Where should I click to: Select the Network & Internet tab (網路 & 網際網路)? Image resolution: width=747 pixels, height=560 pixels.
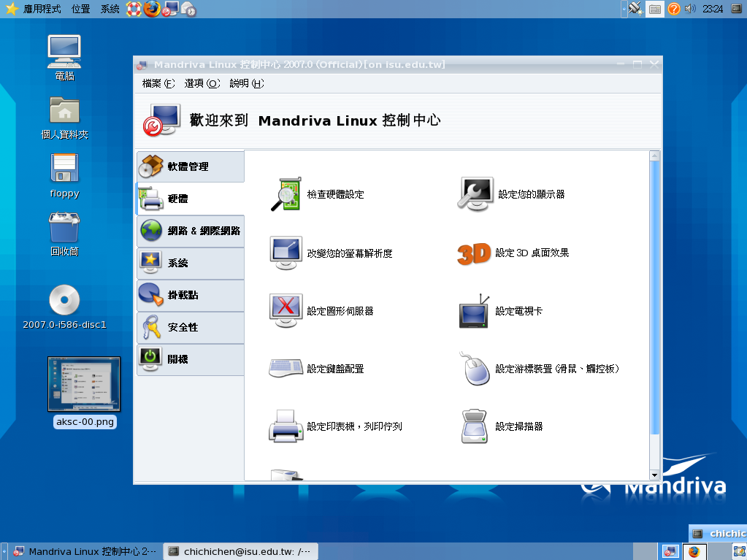190,231
